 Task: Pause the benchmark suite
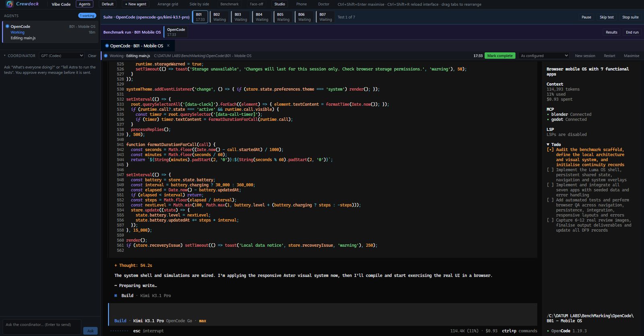click(x=586, y=17)
